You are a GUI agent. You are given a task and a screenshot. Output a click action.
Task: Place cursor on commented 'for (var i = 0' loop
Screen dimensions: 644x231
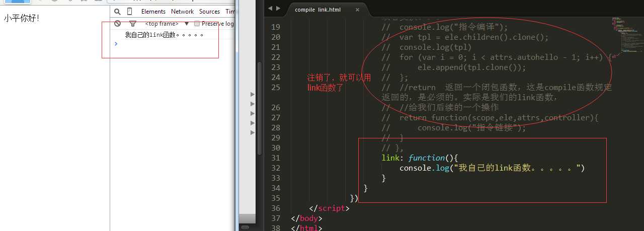point(496,57)
